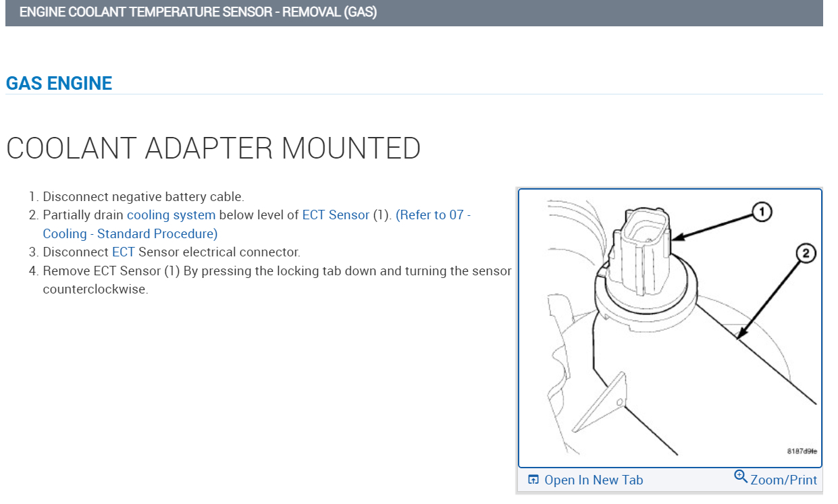Click the magnifier Zoom/Print icon
The height and width of the screenshot is (504, 838).
(741, 478)
